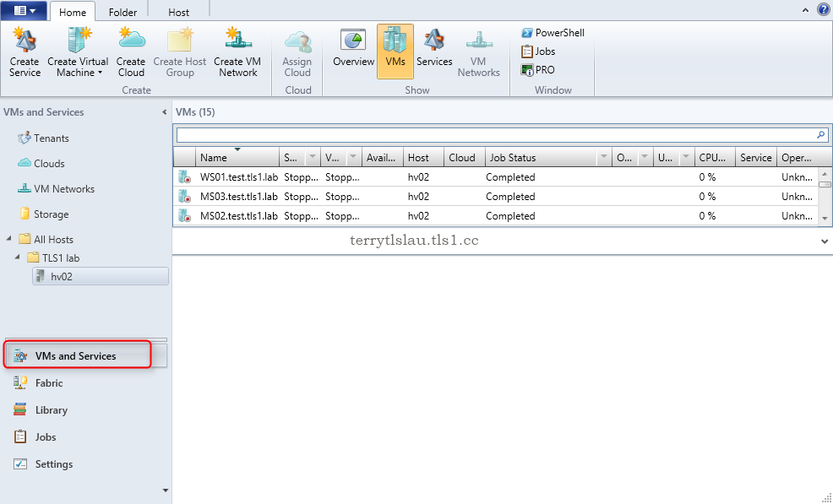
Task: Collapse the ribbon with the up chevron
Action: [x=805, y=9]
